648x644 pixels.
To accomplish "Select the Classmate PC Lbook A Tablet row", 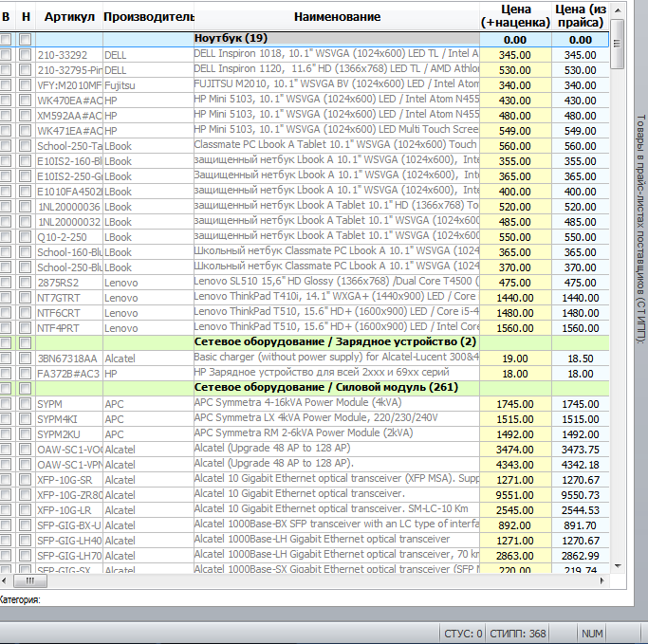I will pyautogui.click(x=337, y=145).
